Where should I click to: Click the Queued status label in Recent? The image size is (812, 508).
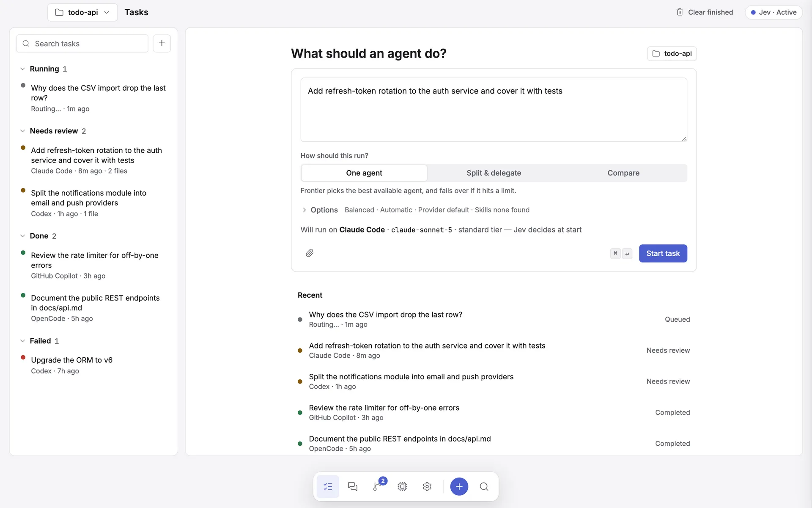point(677,319)
